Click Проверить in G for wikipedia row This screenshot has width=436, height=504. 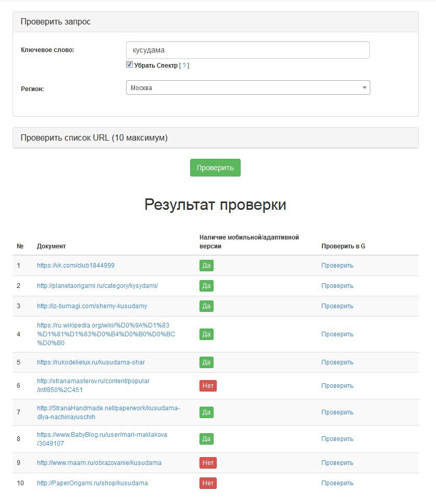click(x=338, y=334)
